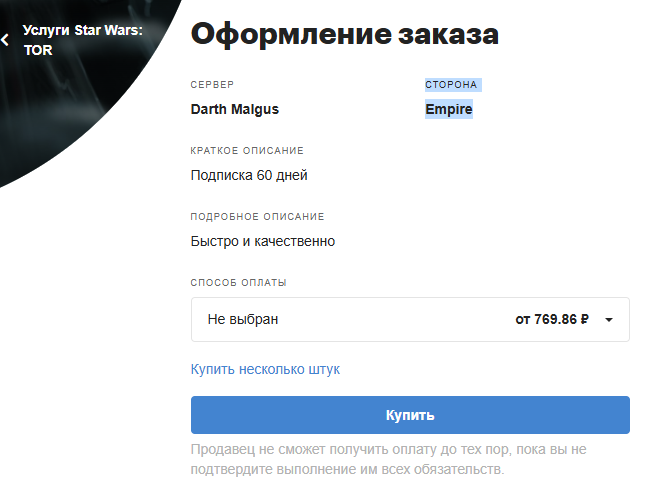Click the ПОДРОБНОЕ ОПИСАНИЕ label
The image size is (672, 496).
[x=257, y=216]
